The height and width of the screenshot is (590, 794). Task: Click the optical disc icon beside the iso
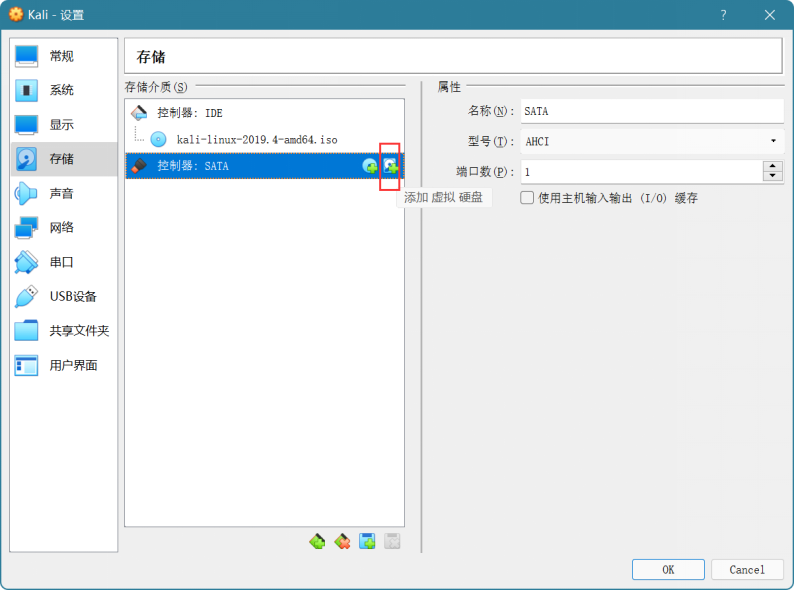point(158,139)
